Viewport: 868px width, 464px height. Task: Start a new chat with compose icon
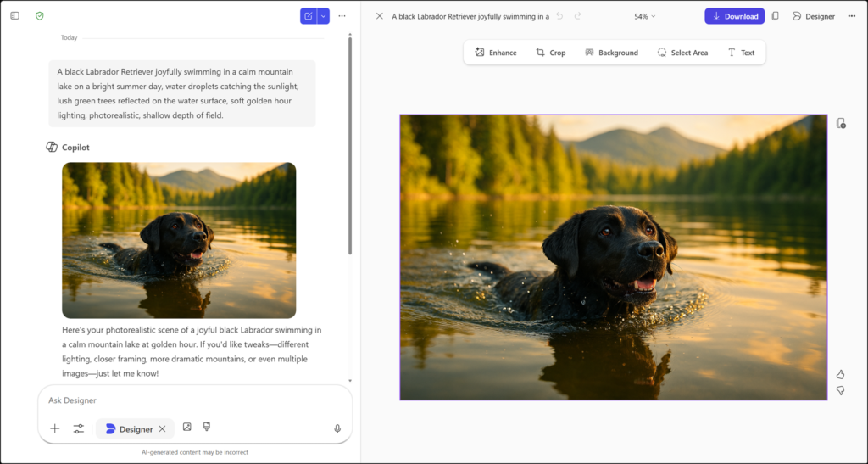pyautogui.click(x=309, y=16)
